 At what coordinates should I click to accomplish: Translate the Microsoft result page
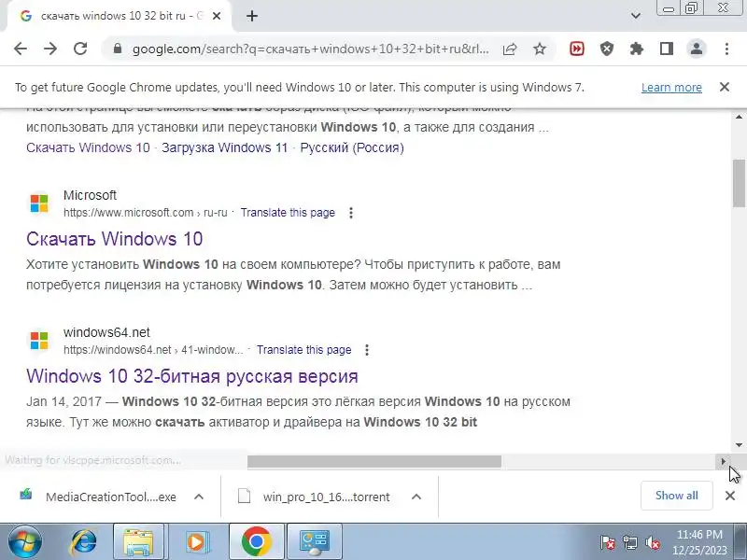point(288,213)
